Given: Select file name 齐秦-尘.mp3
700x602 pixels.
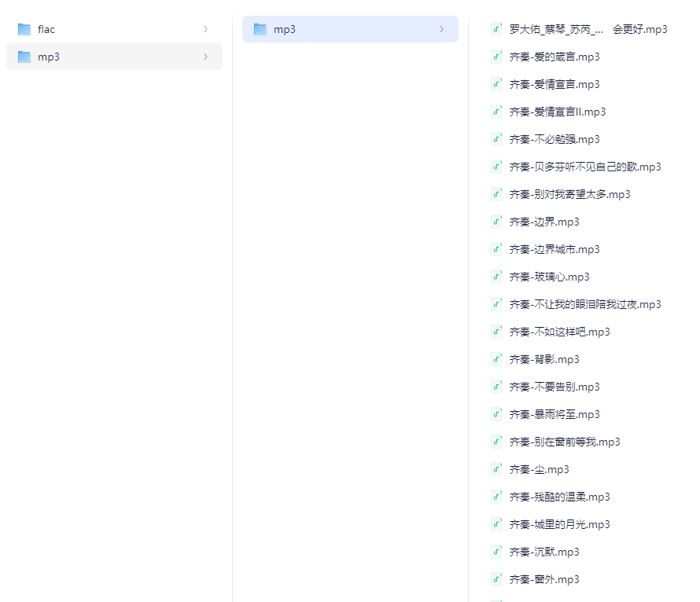Looking at the screenshot, I should [539, 469].
